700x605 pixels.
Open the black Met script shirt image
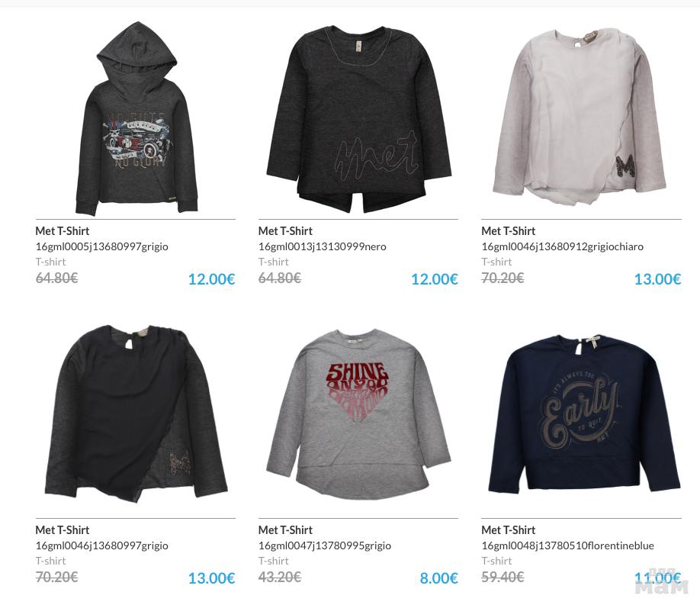coord(358,118)
